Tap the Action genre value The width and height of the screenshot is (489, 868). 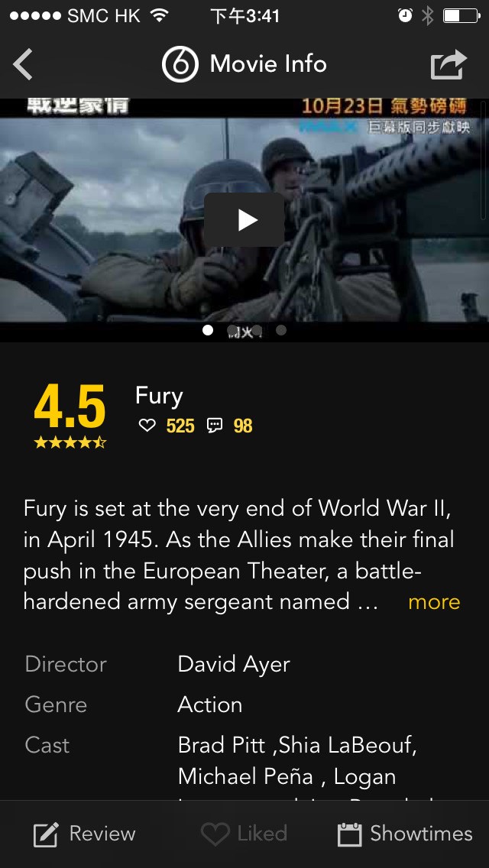(210, 704)
